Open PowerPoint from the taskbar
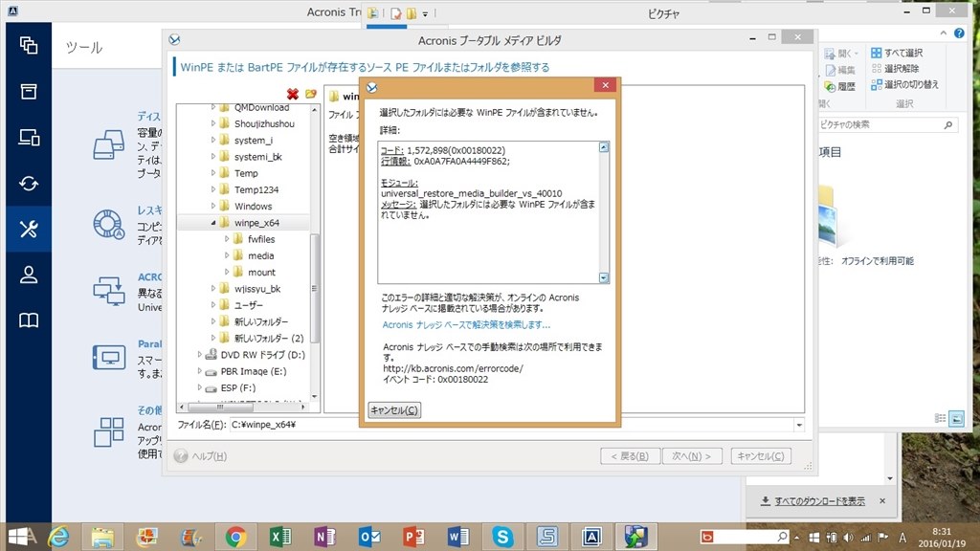The height and width of the screenshot is (551, 980). click(413, 537)
